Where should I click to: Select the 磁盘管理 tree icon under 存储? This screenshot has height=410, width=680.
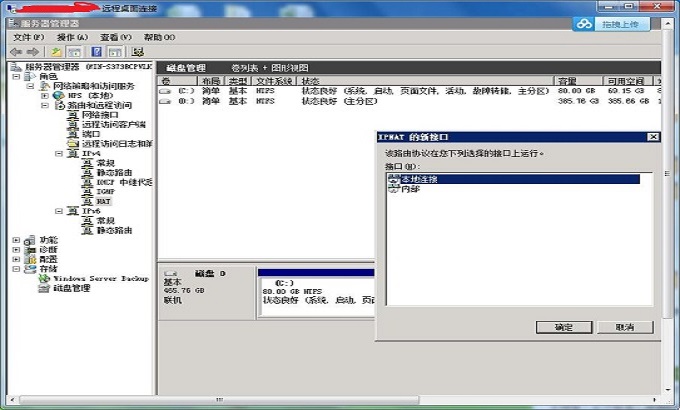tap(43, 288)
